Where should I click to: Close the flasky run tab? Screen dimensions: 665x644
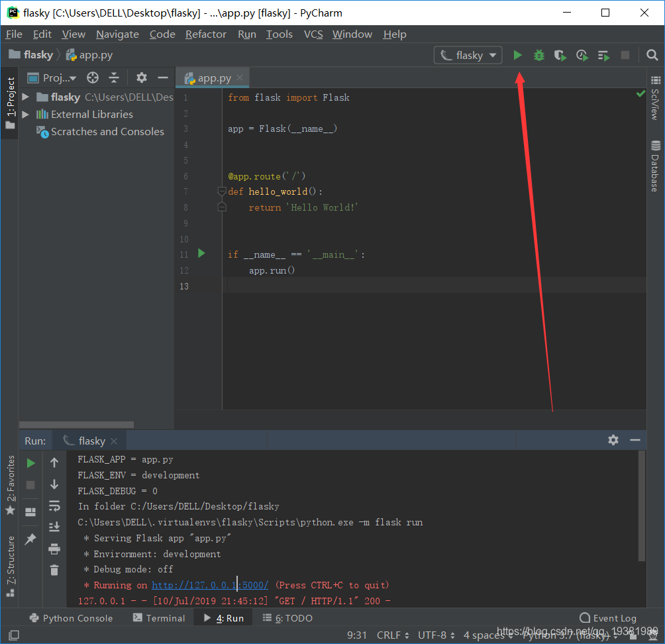[x=114, y=441]
